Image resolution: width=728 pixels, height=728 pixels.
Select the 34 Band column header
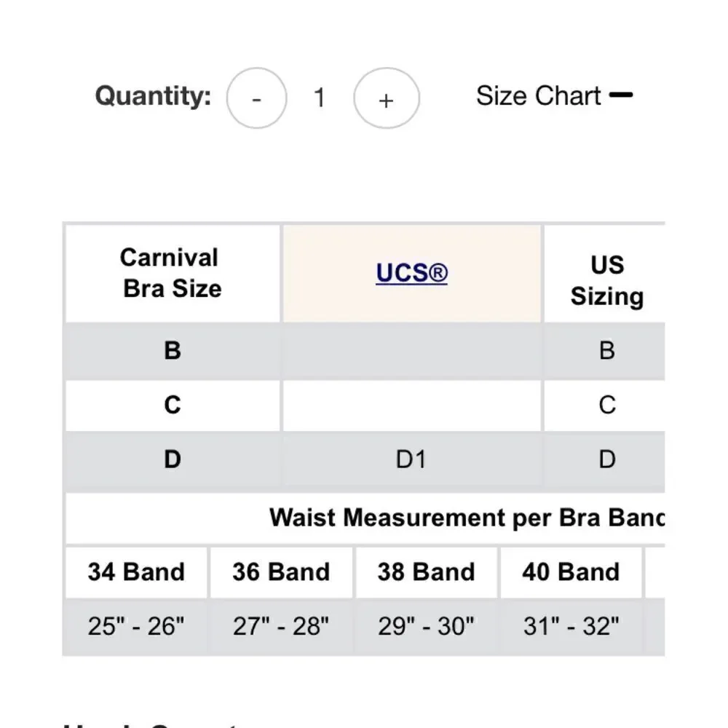pos(136,571)
